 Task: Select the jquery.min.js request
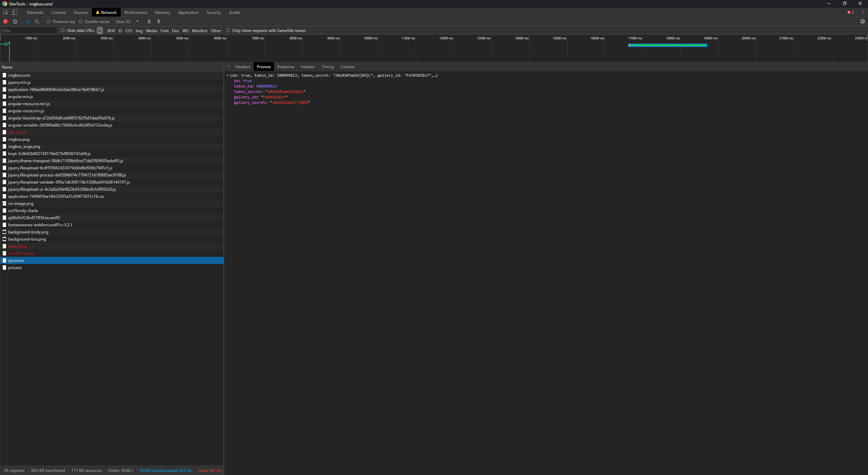(112, 82)
